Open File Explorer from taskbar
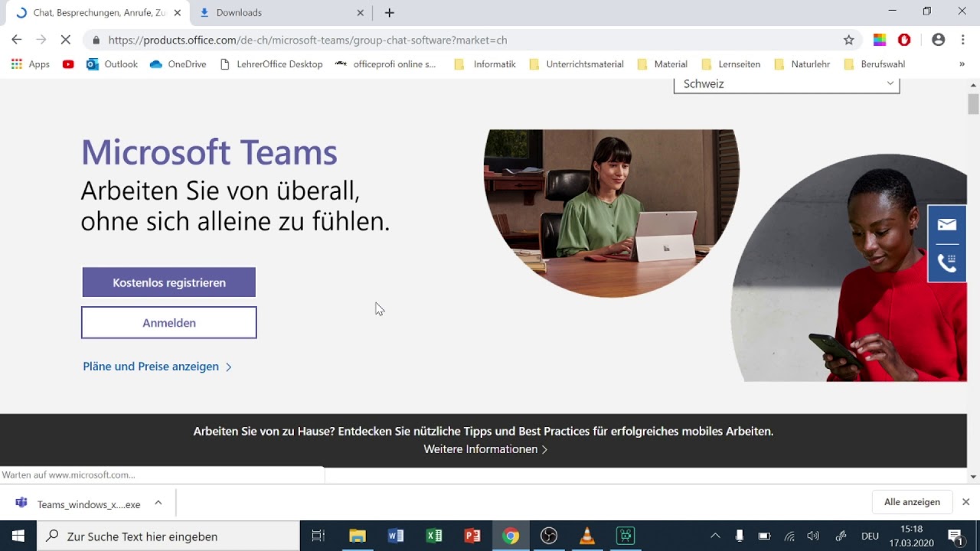 (x=358, y=536)
